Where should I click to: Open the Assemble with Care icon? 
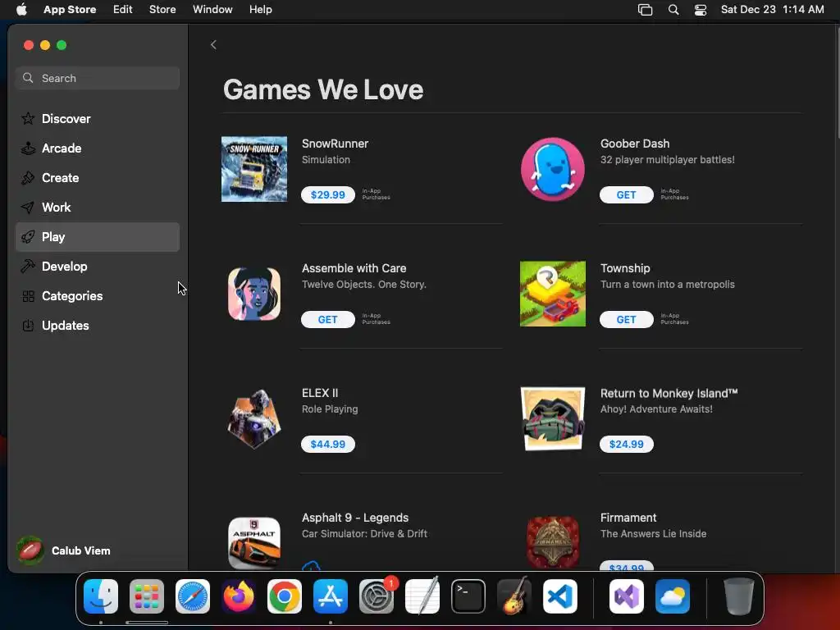254,294
